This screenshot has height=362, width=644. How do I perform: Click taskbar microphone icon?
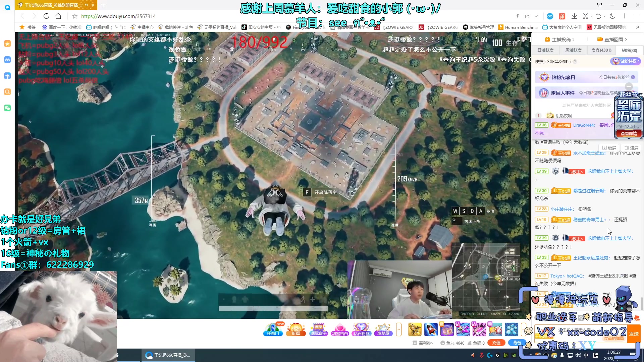pyautogui.click(x=562, y=355)
